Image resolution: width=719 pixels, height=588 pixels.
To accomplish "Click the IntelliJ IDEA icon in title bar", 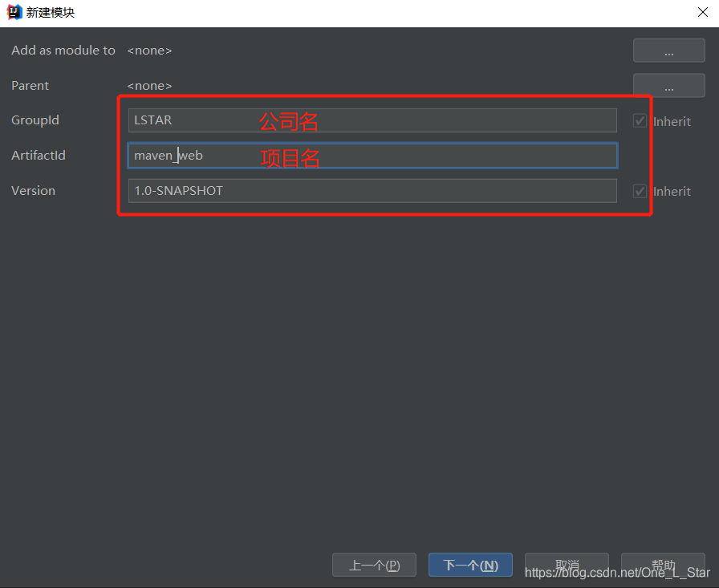I will coord(14,12).
